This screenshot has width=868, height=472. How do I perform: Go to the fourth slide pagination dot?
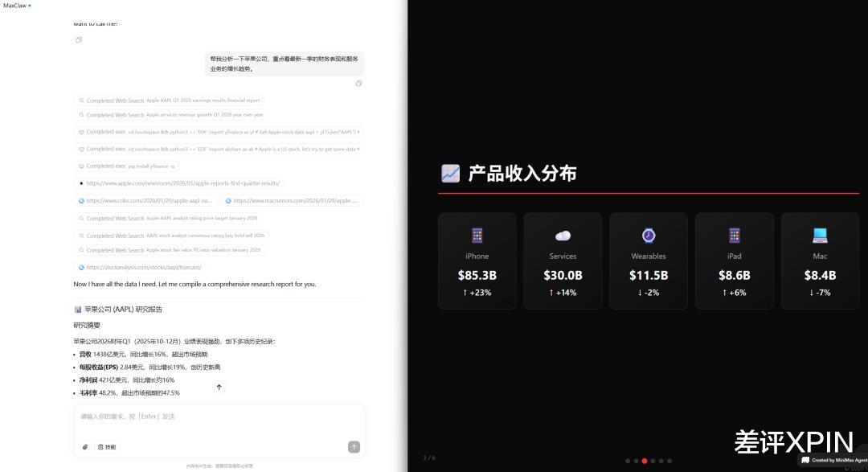(653, 461)
